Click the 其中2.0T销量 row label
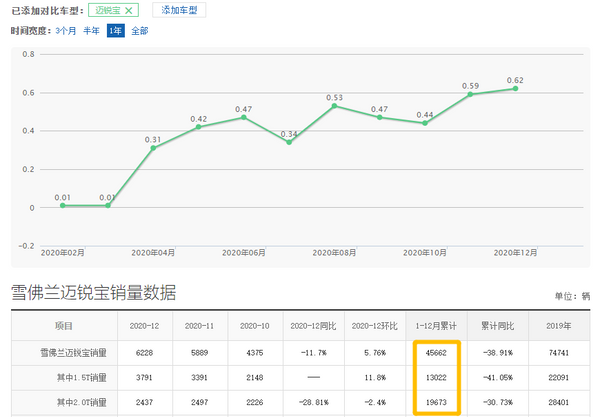 pos(82,402)
